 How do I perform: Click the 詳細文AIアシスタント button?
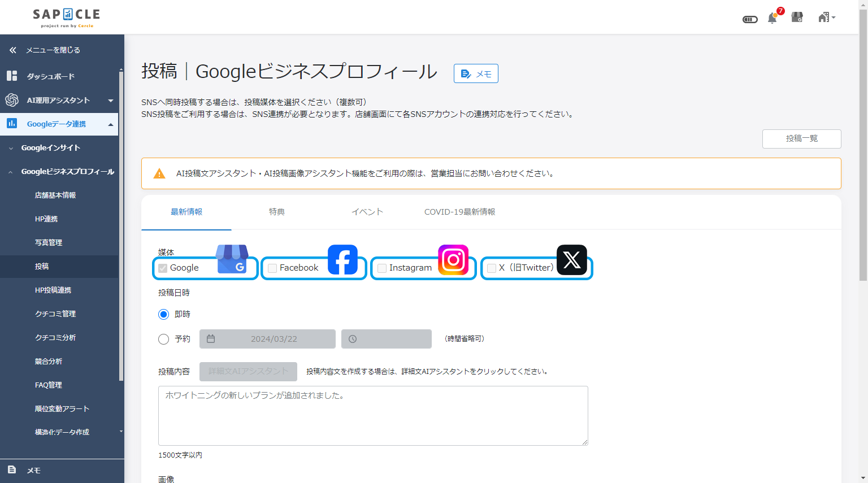[x=248, y=371]
